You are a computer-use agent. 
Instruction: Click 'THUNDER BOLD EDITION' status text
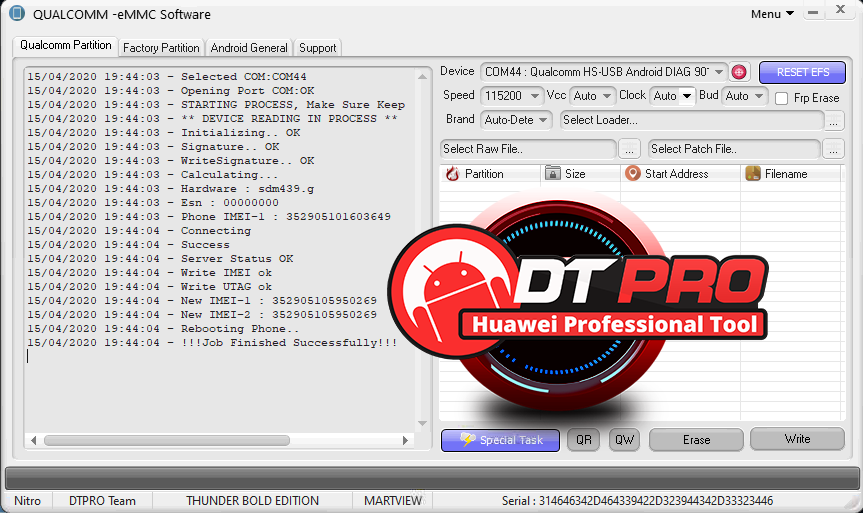(252, 501)
